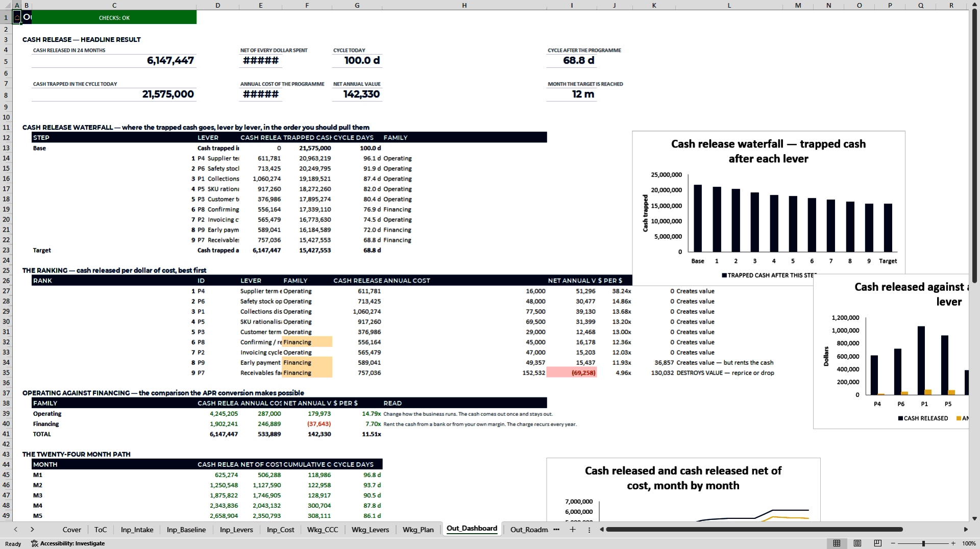Open the ToC sheet tab
980x549 pixels.
pyautogui.click(x=101, y=530)
